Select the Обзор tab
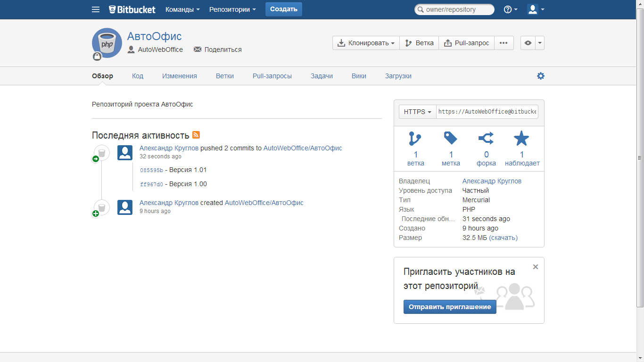 tap(102, 76)
